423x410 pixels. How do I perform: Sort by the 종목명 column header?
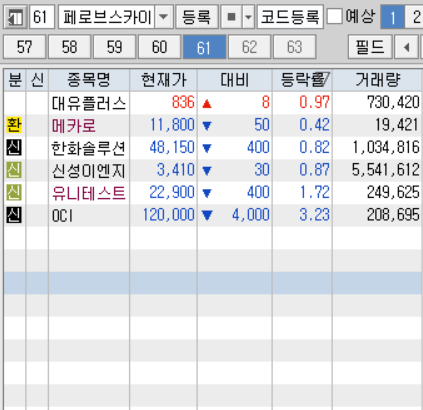[89, 80]
